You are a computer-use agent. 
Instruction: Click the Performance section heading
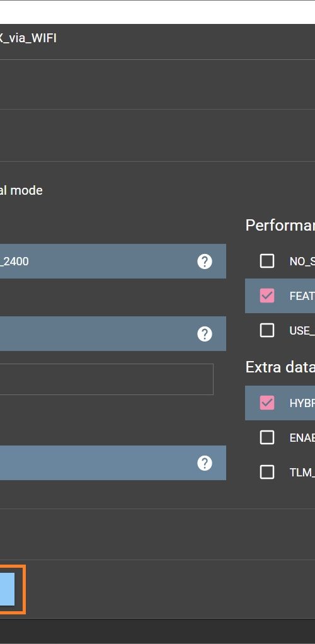point(280,226)
